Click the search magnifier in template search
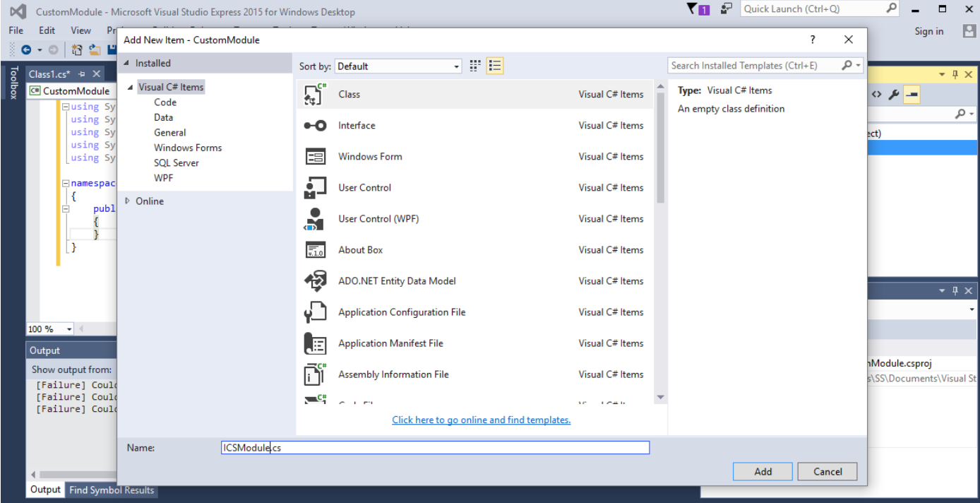Image resolution: width=980 pixels, height=503 pixels. 847,65
